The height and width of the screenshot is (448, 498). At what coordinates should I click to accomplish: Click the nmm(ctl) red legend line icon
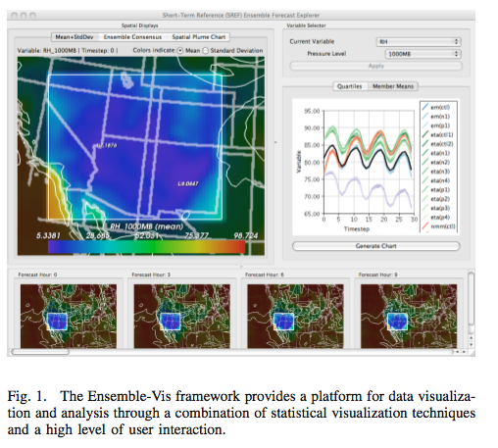(424, 226)
